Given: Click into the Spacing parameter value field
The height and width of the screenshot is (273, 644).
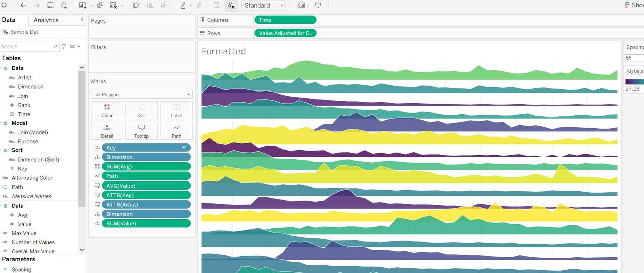Looking at the screenshot, I should point(634,58).
